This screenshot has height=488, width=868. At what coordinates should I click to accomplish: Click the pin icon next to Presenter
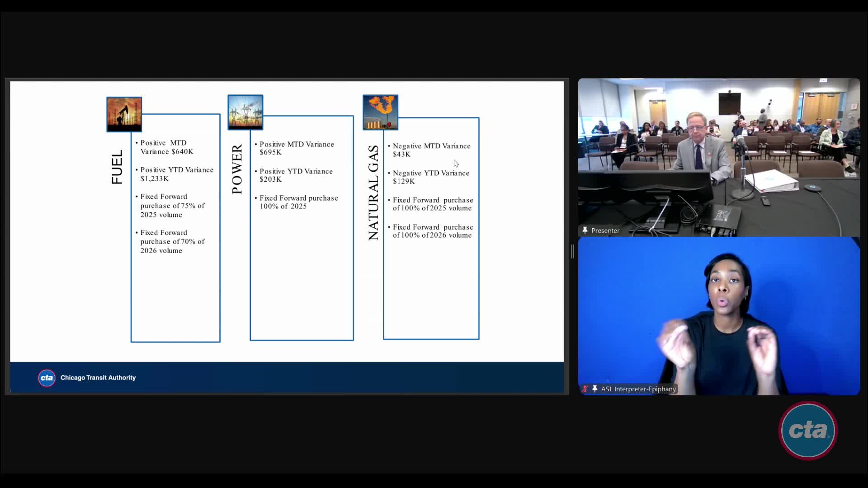pos(585,230)
